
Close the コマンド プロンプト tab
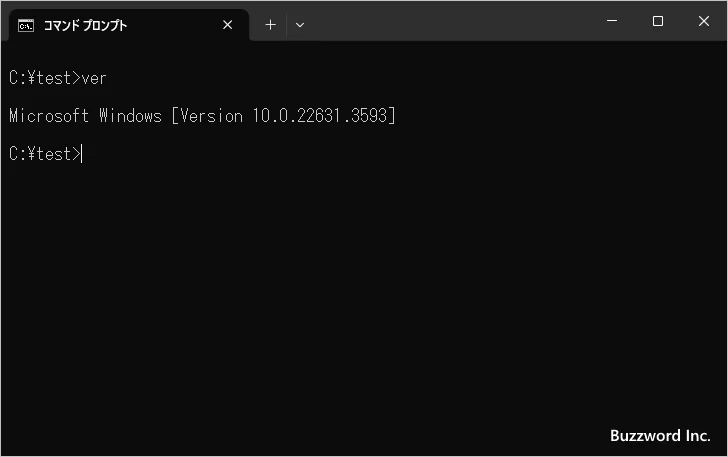point(228,25)
